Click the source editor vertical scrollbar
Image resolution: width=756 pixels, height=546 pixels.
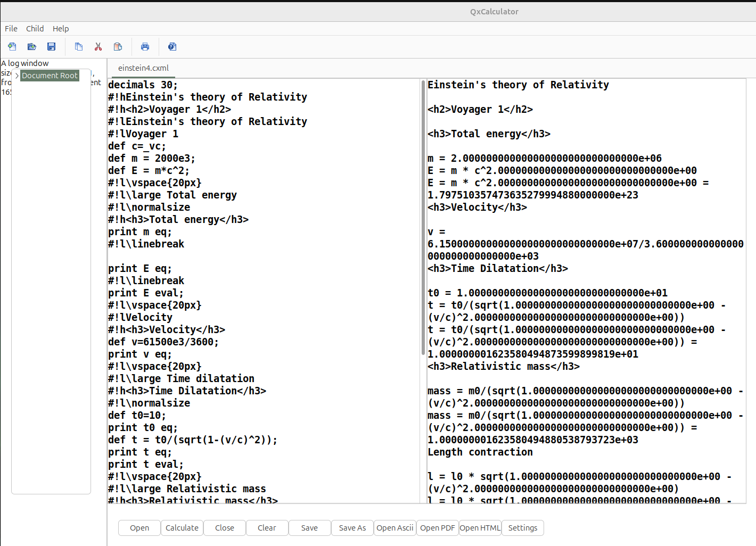(423, 218)
